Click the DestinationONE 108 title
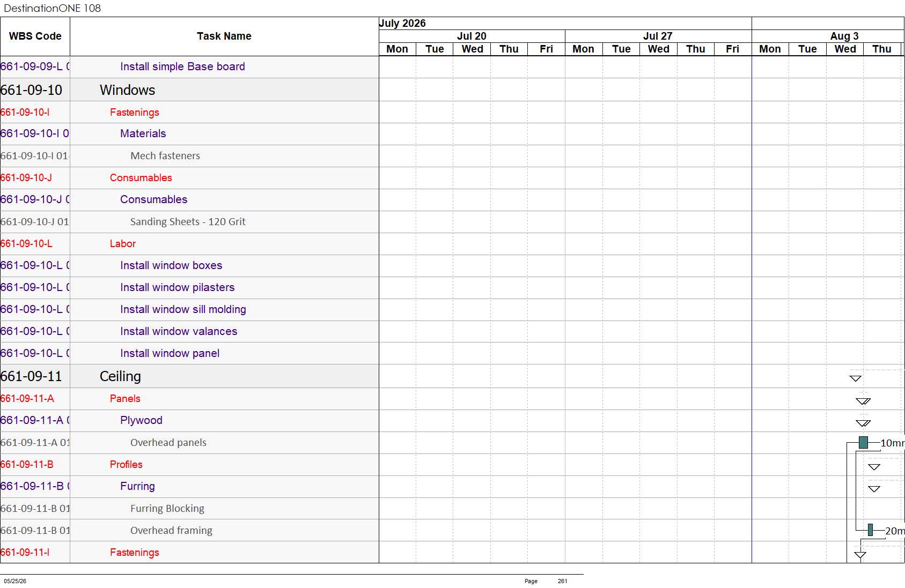Screen dimensions: 905x588 pyautogui.click(x=53, y=8)
